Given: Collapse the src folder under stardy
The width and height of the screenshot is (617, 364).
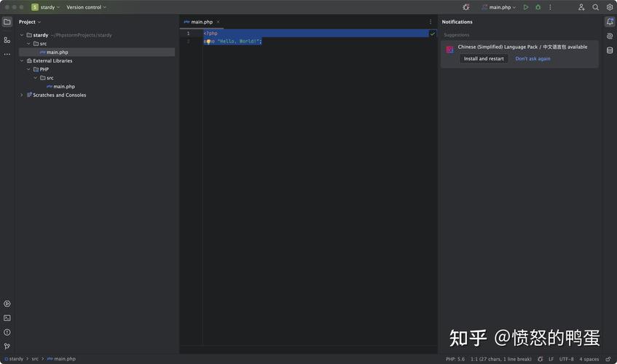Looking at the screenshot, I should (28, 44).
